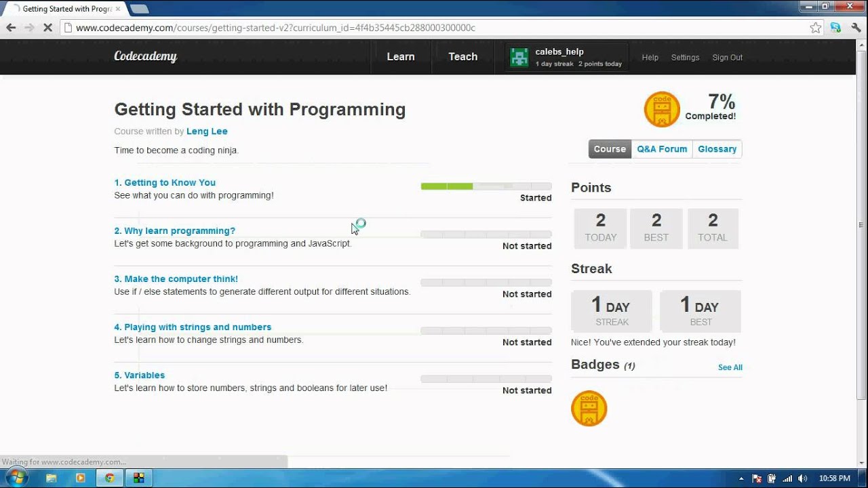
Task: Click "Not started" status beside Variables lesson
Action: [527, 390]
